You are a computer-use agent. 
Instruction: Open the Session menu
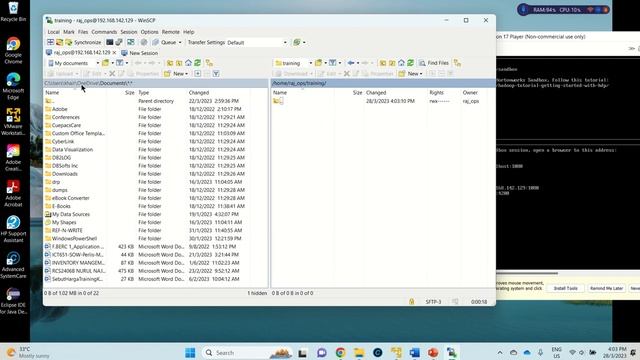pyautogui.click(x=129, y=32)
